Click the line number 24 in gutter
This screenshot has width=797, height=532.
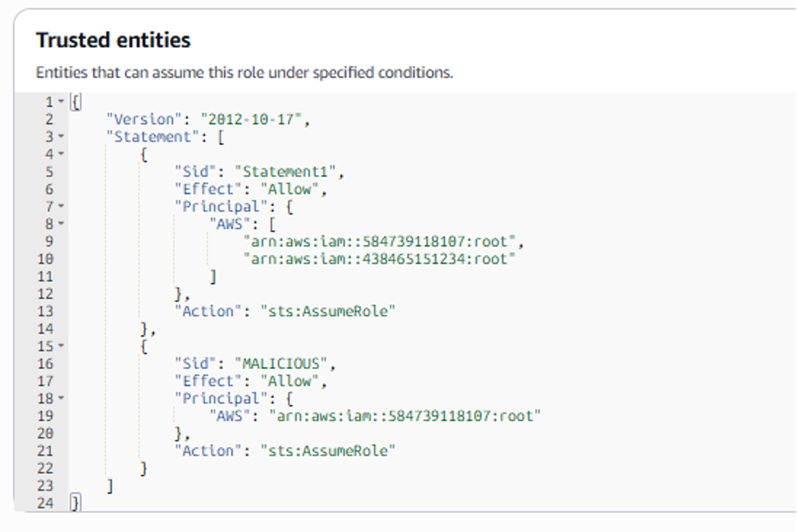(x=45, y=503)
